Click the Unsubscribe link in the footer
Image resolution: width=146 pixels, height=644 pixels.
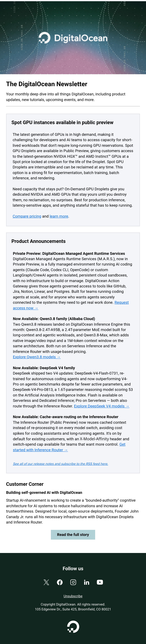coord(73,596)
